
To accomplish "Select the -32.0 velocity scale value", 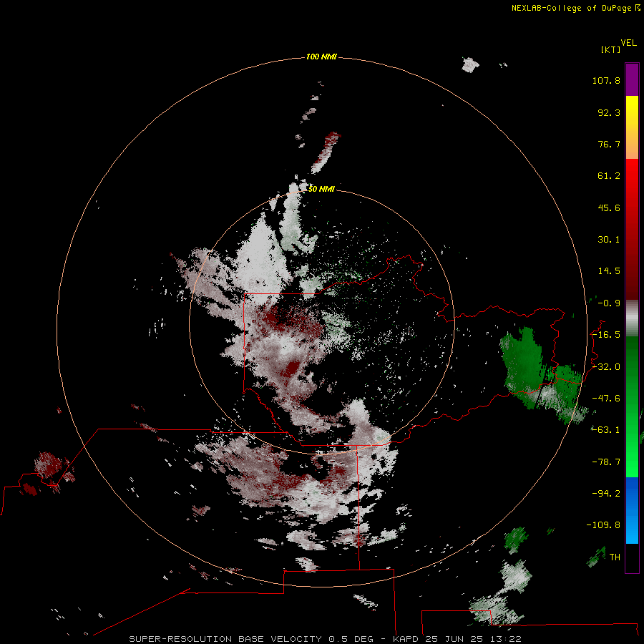I will tap(606, 367).
